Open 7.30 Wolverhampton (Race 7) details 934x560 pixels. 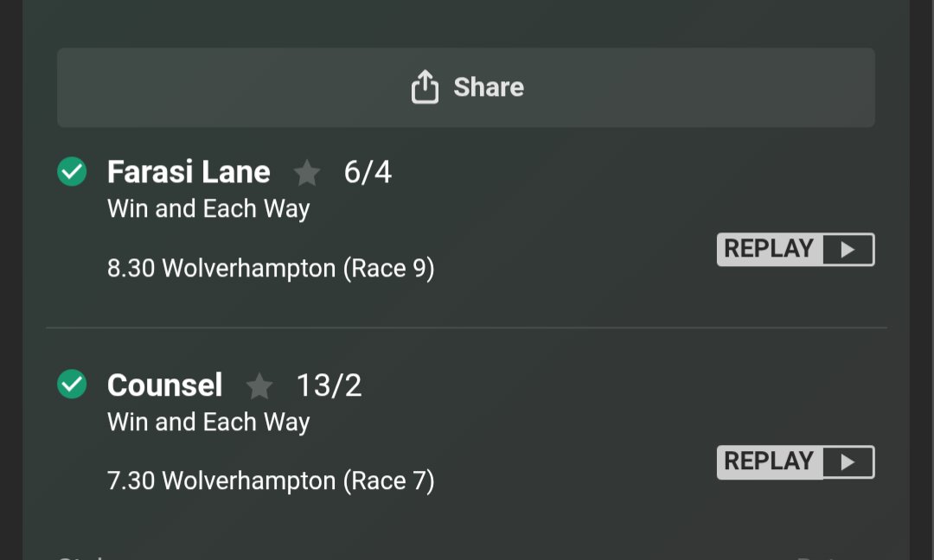coord(271,480)
